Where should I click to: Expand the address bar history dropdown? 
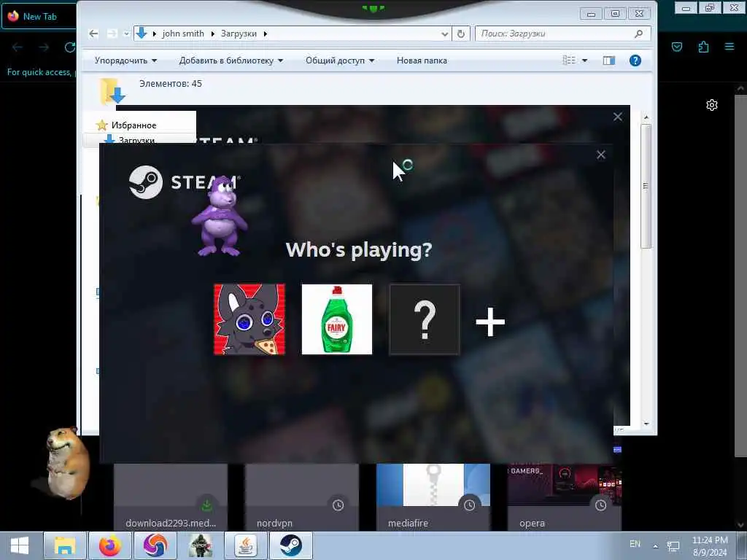pos(444,34)
